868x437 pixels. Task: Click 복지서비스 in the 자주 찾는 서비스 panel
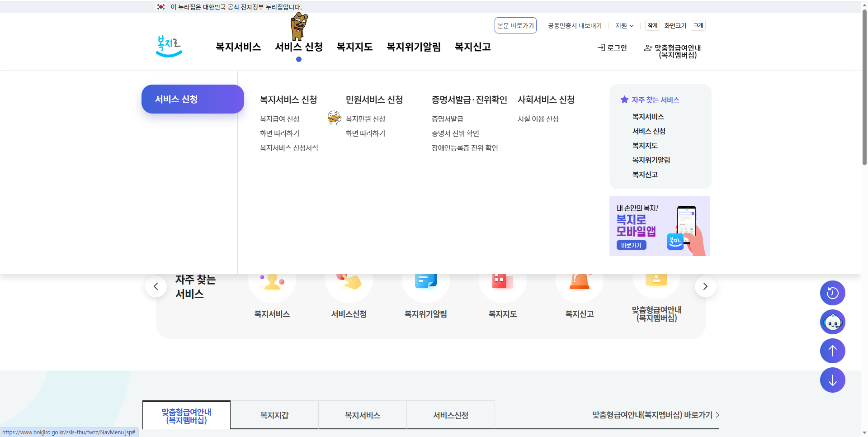coord(648,117)
